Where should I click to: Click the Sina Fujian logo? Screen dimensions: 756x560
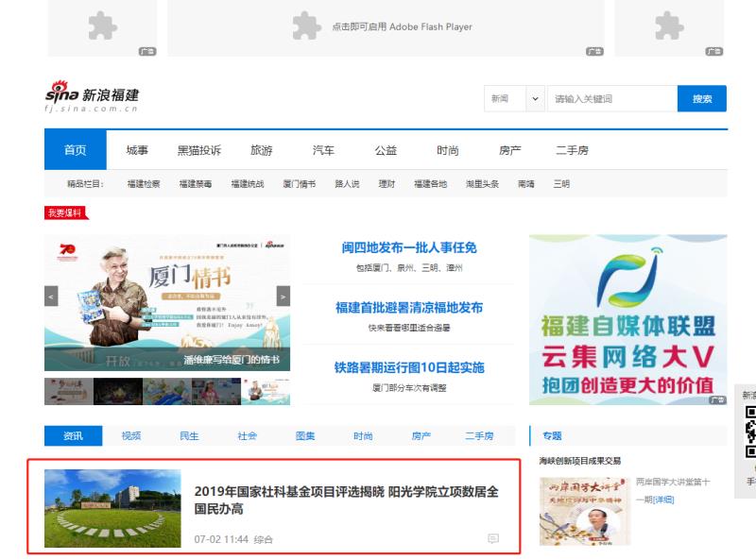[x=92, y=98]
